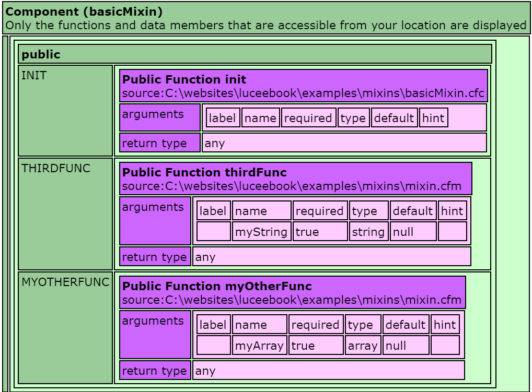
Task: Collapse the Public Function init header
Action: tap(304, 86)
